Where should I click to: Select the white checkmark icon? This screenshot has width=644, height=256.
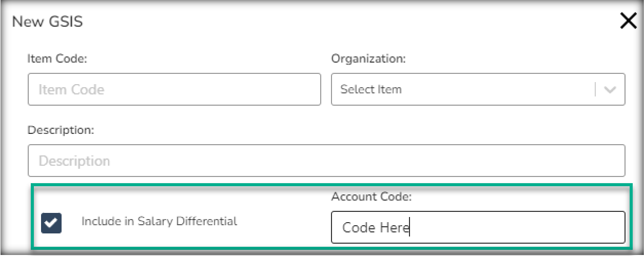(x=51, y=223)
